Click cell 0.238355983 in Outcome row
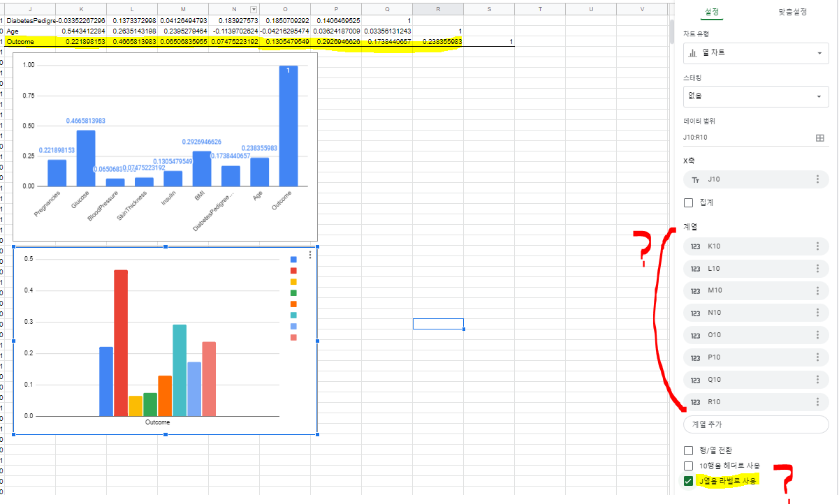The image size is (839, 504). [x=438, y=42]
